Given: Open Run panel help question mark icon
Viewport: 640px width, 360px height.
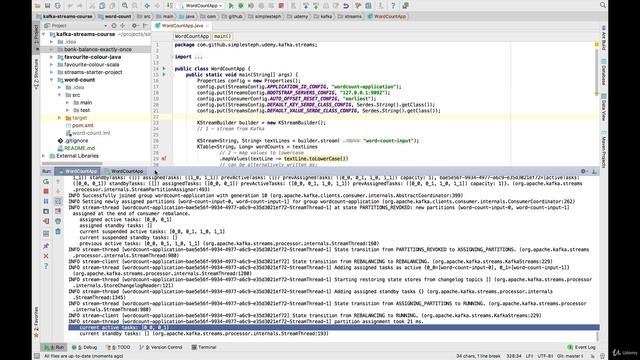Looking at the screenshot, I should coord(46,266).
